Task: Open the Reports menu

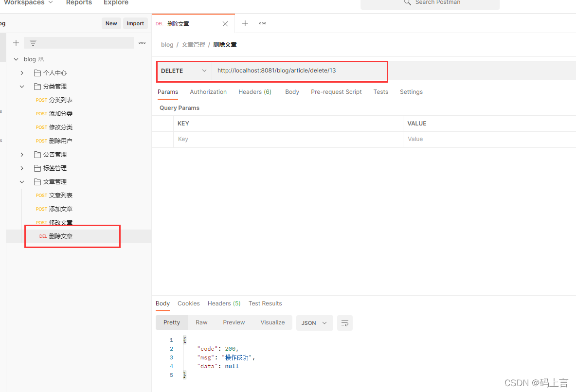Action: pos(79,2)
